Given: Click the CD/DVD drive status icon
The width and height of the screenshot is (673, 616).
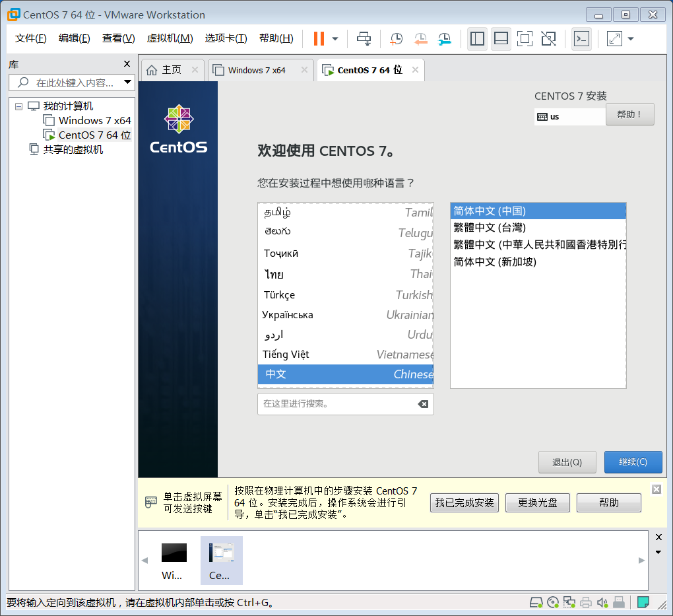Looking at the screenshot, I should coord(553,602).
